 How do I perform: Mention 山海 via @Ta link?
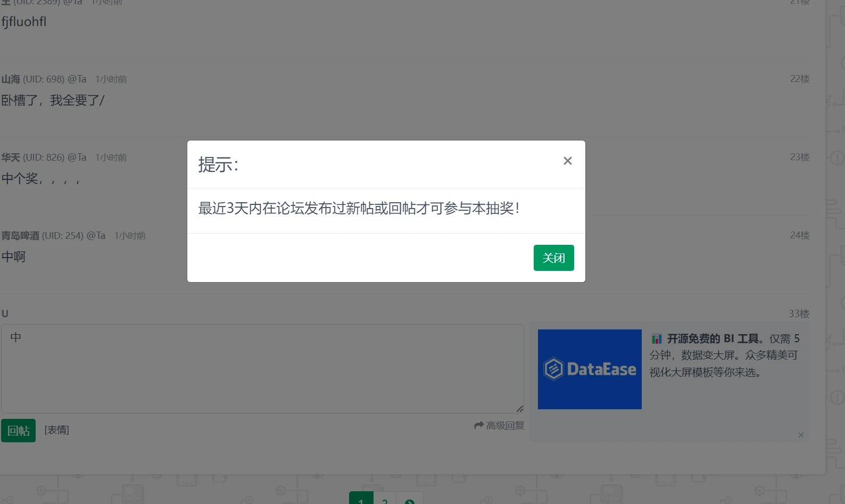coord(77,79)
